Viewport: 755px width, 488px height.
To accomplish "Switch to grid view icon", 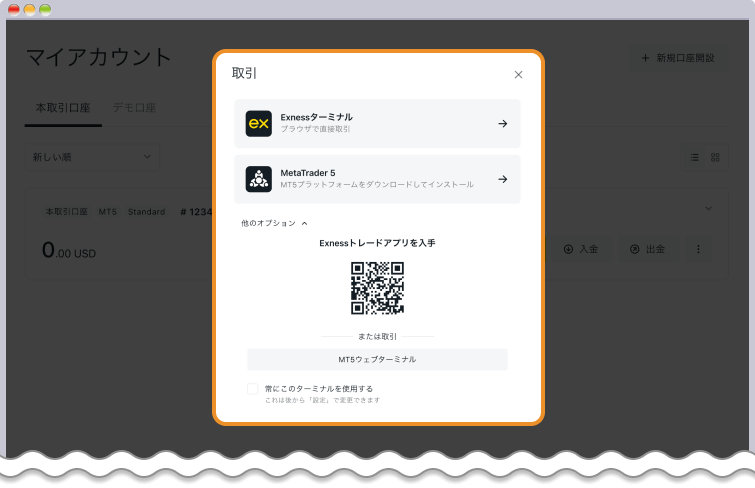I will click(715, 158).
